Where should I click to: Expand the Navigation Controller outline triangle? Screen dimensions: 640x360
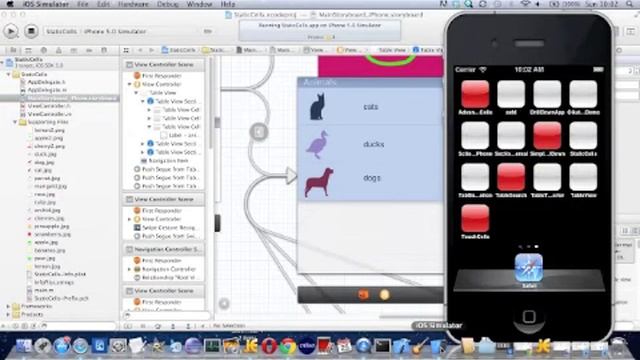130,269
